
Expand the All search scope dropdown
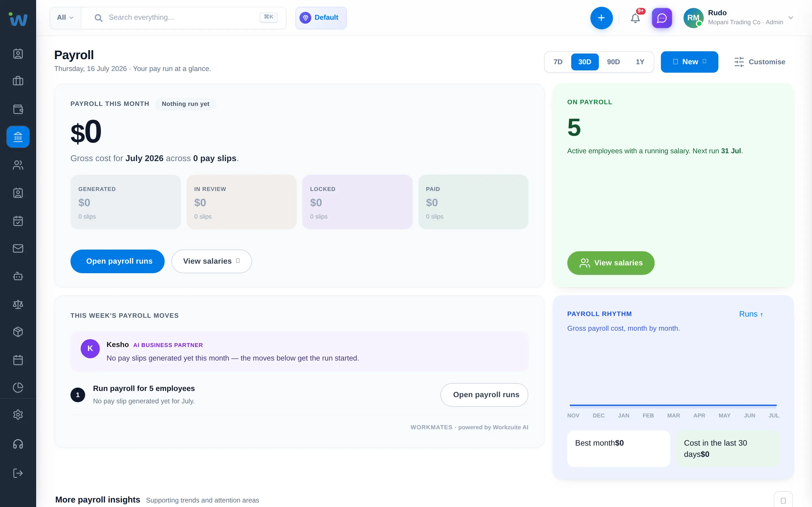coord(65,17)
